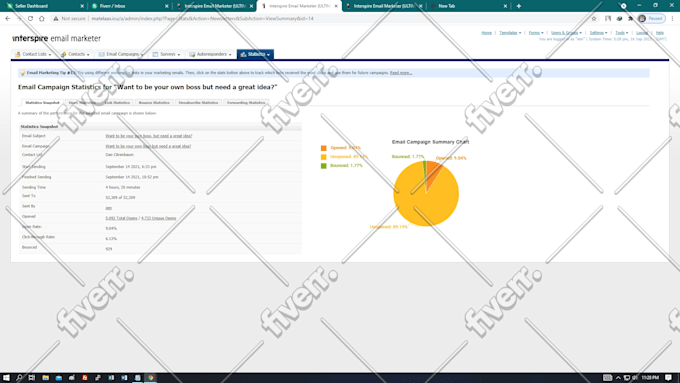Open the Email Campaign row's link
The height and width of the screenshot is (383, 680).
[x=148, y=146]
